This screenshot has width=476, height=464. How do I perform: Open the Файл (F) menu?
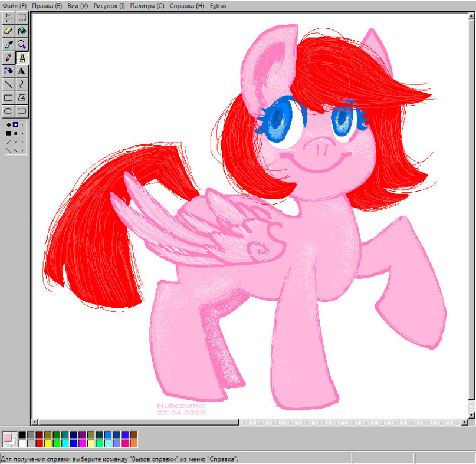tap(14, 6)
